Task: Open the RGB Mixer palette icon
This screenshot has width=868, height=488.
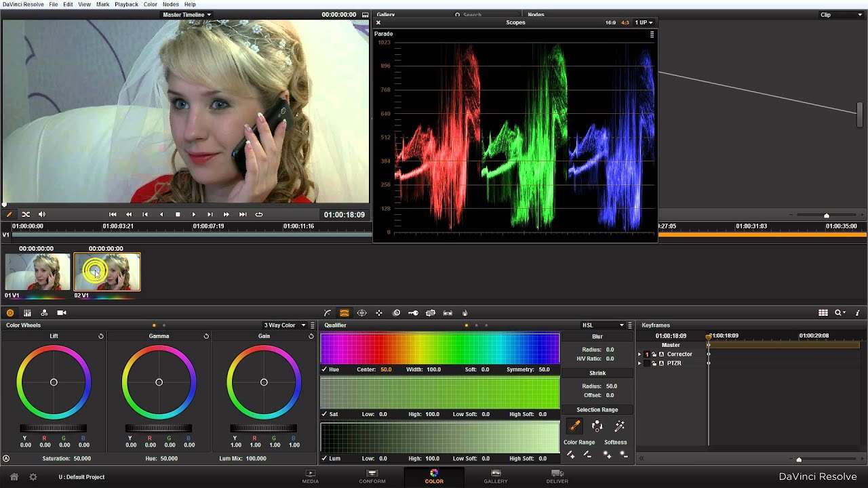Action: [x=44, y=313]
